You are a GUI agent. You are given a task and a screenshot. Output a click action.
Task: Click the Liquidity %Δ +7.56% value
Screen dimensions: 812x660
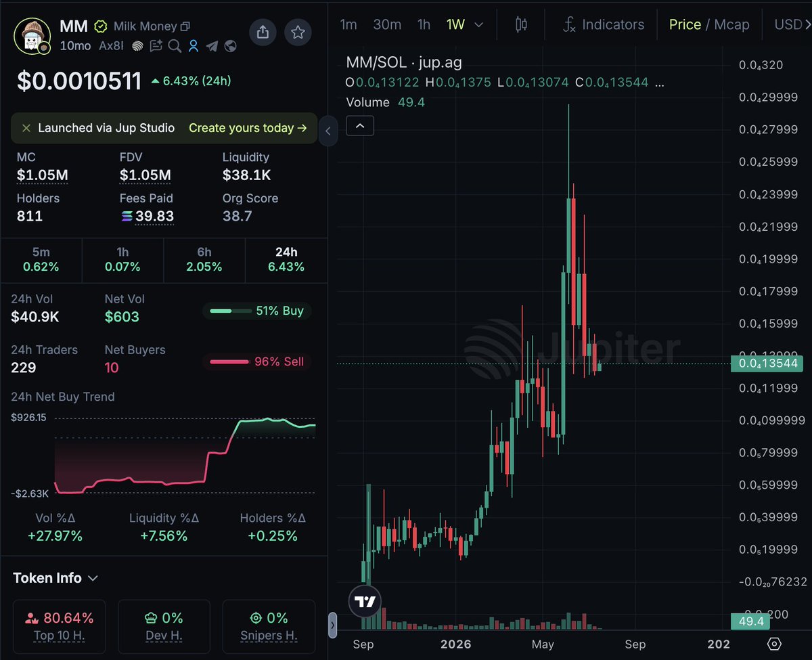162,536
